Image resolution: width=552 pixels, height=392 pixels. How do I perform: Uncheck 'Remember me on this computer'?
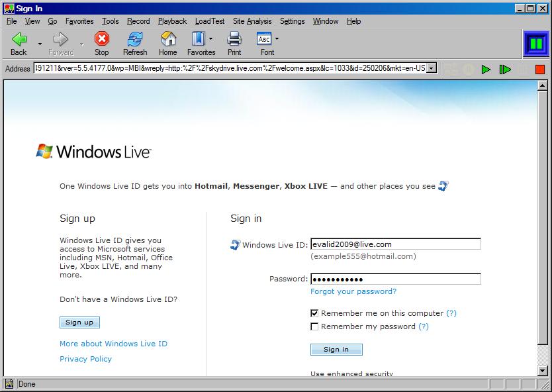[314, 313]
